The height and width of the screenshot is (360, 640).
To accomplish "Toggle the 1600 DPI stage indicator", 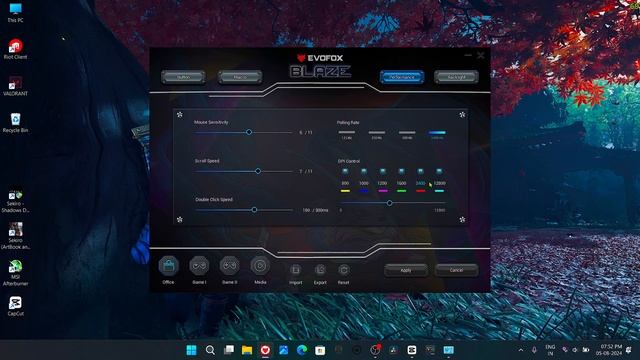I will click(x=402, y=171).
